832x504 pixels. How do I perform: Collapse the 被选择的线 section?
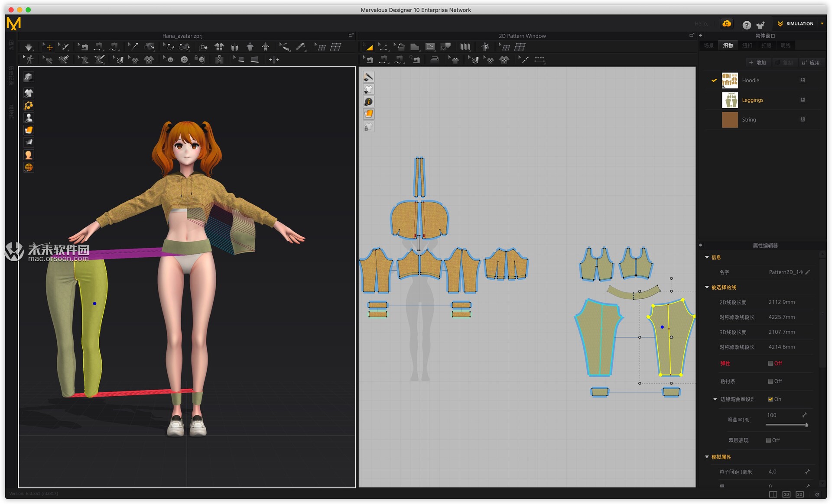pos(707,287)
